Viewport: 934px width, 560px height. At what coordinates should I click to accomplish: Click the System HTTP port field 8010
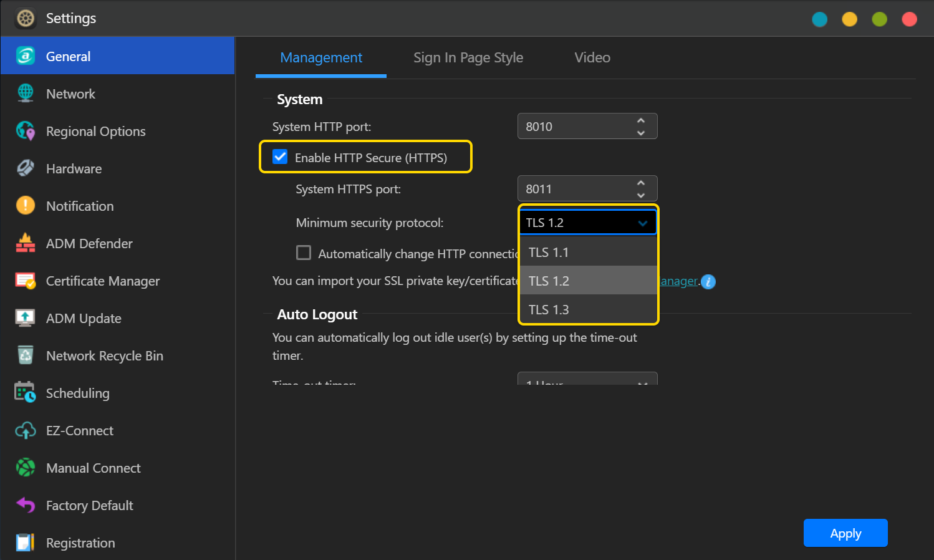pos(587,126)
